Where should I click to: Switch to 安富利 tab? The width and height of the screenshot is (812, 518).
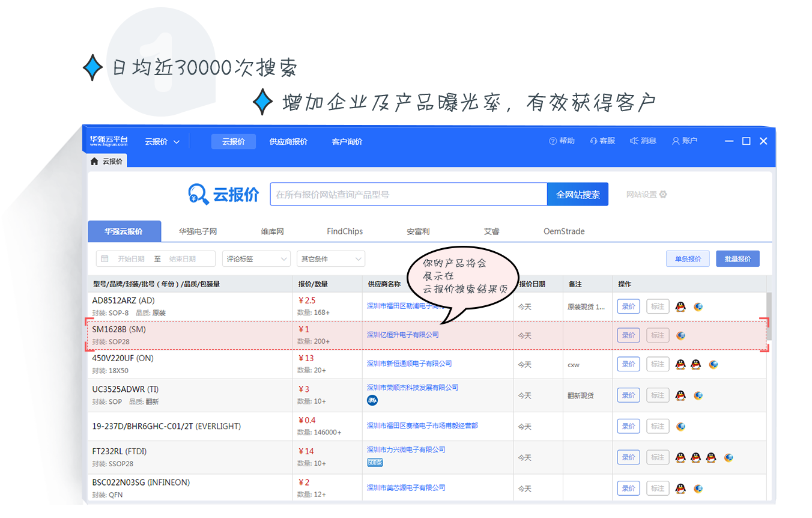point(418,231)
